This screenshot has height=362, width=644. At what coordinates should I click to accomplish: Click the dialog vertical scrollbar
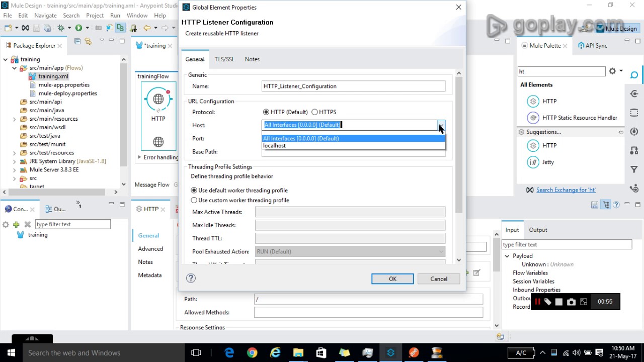pos(459,145)
